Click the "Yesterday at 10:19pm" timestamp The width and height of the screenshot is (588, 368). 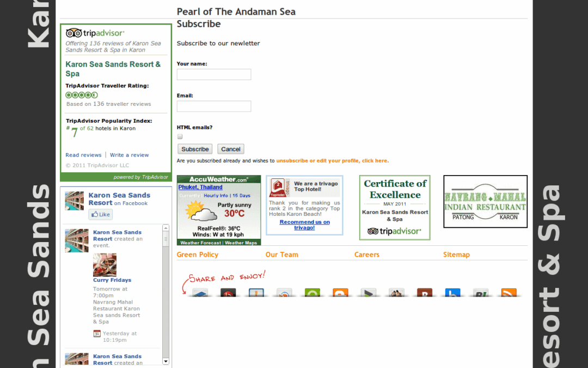(x=120, y=337)
